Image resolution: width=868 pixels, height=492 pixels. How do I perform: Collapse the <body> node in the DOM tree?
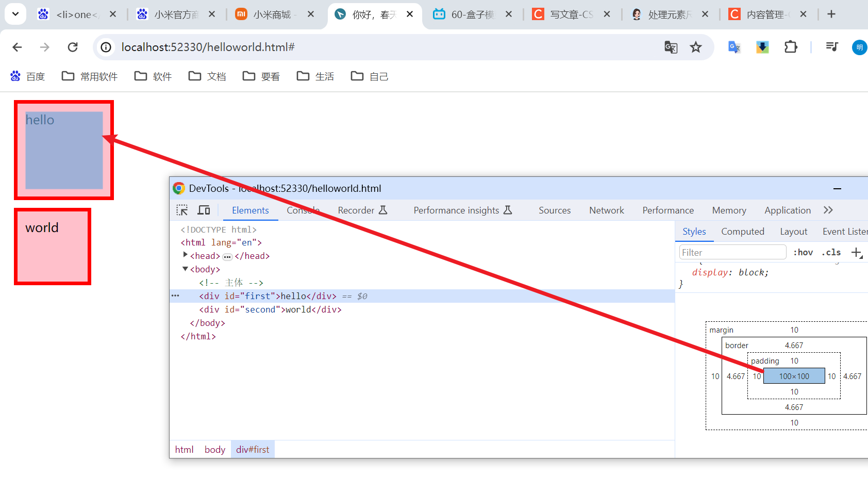click(x=185, y=269)
